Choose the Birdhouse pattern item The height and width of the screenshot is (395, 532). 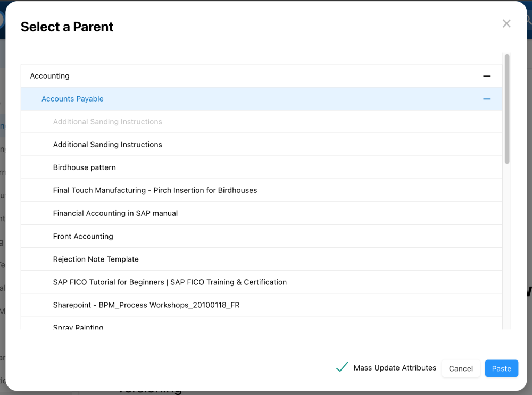[85, 167]
